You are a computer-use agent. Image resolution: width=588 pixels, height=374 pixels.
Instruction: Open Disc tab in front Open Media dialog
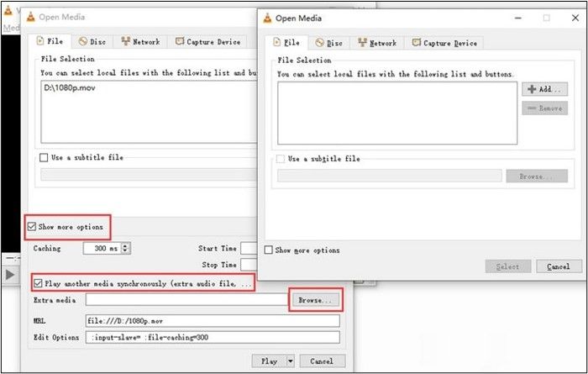pos(329,43)
